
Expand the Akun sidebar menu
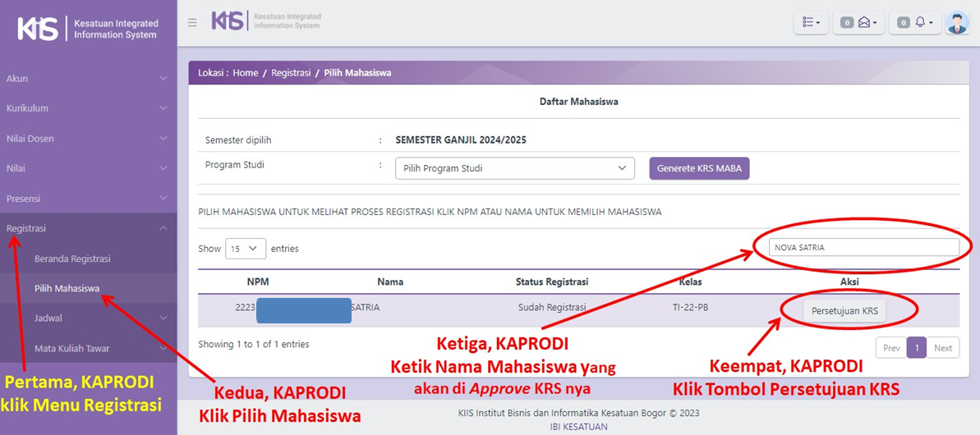[x=88, y=79]
